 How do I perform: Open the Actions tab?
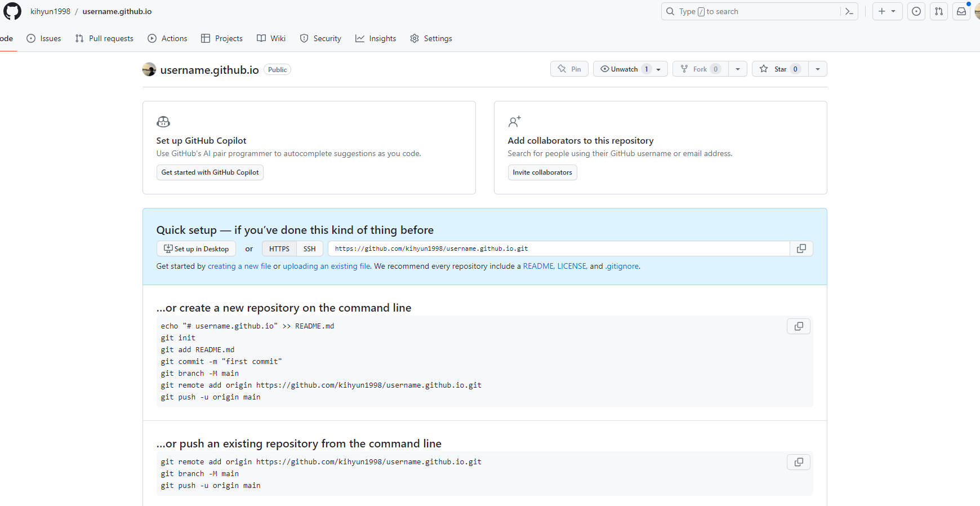click(167, 38)
